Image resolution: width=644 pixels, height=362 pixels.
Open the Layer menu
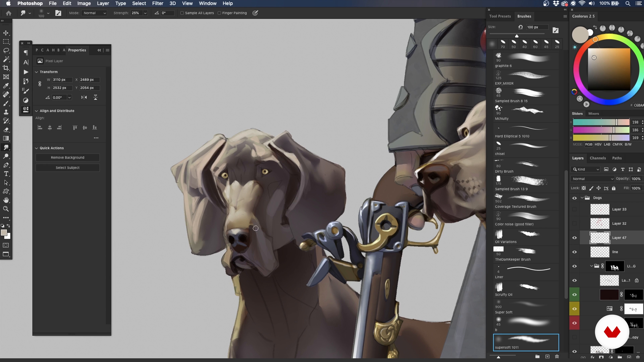pyautogui.click(x=103, y=4)
